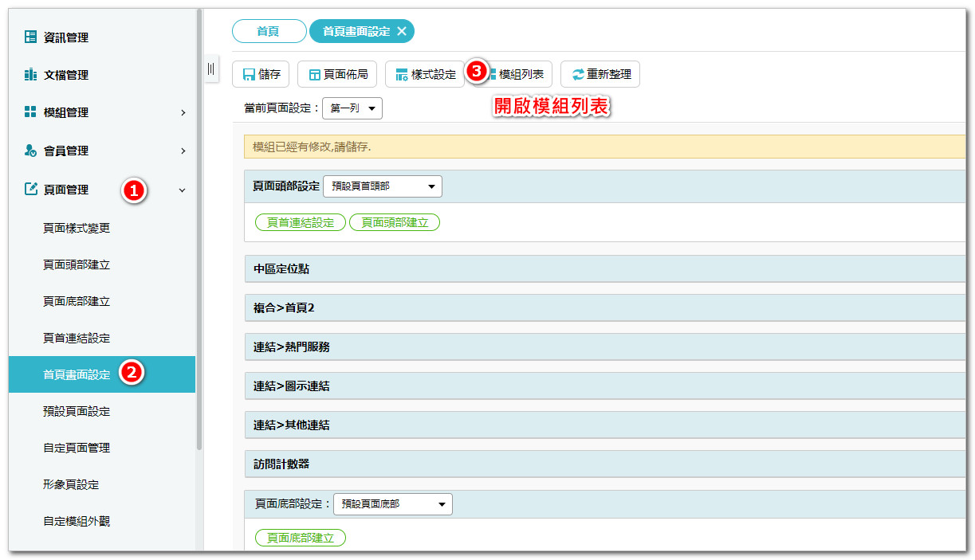This screenshot has height=560, width=975.
Task: Close the 首頁畫面設定 tab
Action: (402, 31)
